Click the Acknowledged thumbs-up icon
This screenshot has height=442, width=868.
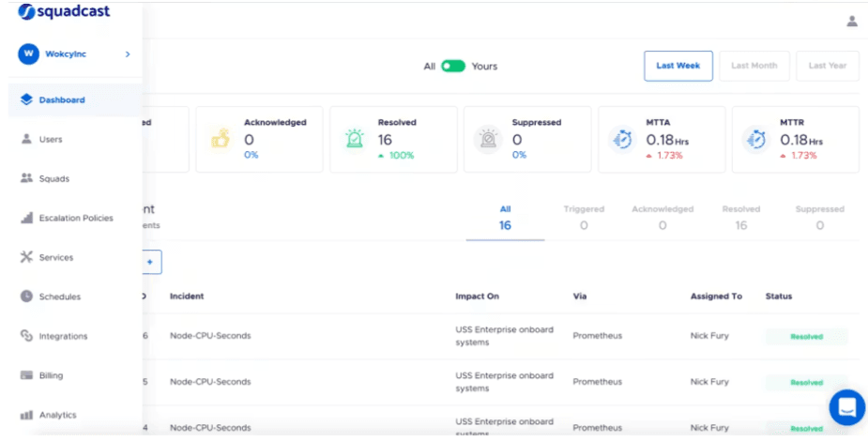(x=221, y=139)
